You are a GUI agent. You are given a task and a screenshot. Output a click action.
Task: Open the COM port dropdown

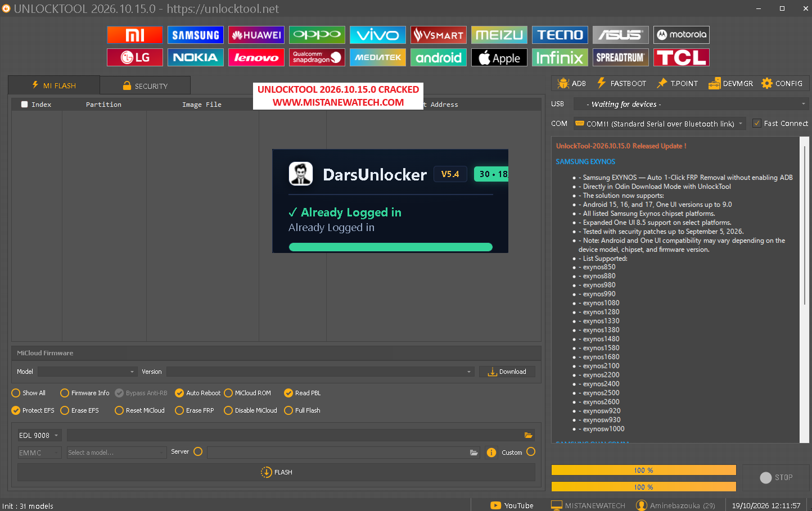pyautogui.click(x=660, y=124)
